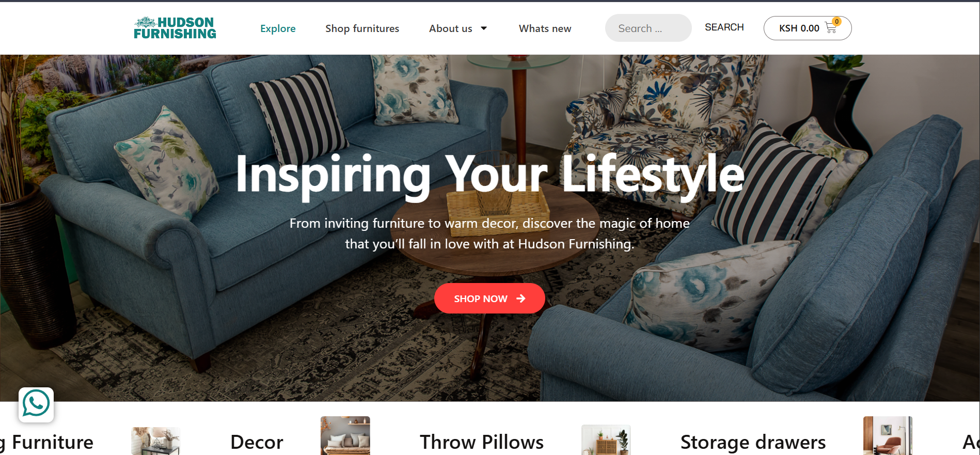Click the Throw Pillows thumbnail image

click(606, 440)
